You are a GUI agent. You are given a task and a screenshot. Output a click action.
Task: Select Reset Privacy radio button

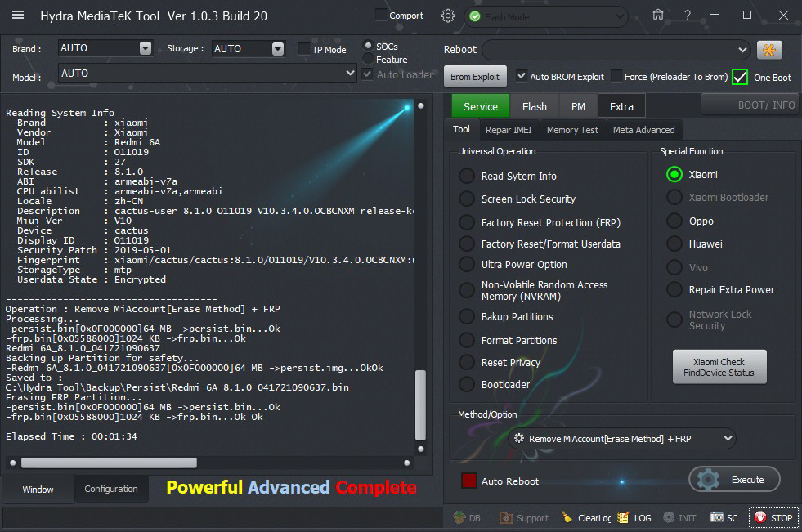point(467,362)
